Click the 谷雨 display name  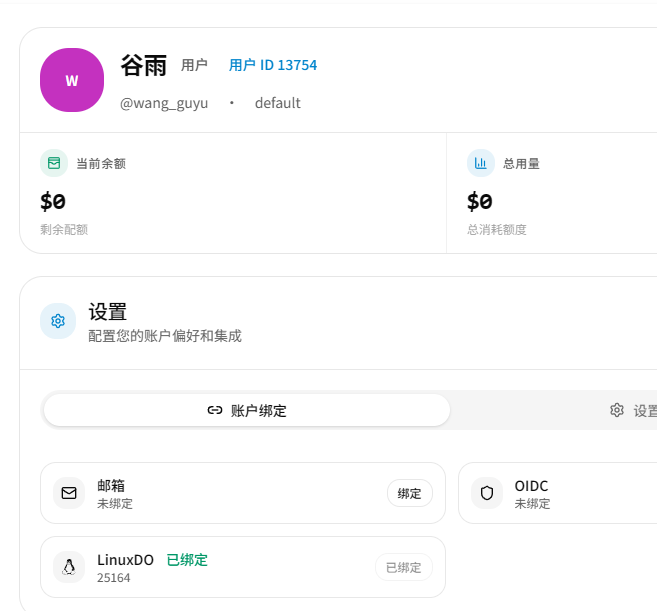tap(144, 66)
